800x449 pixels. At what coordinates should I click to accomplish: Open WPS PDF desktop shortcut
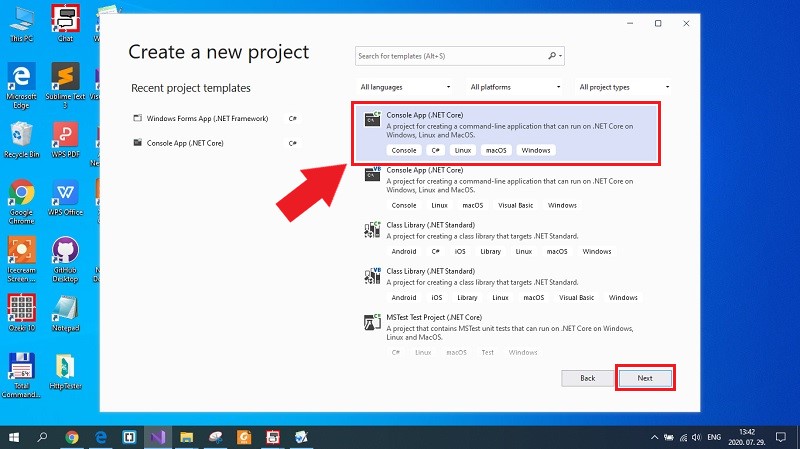[65, 140]
